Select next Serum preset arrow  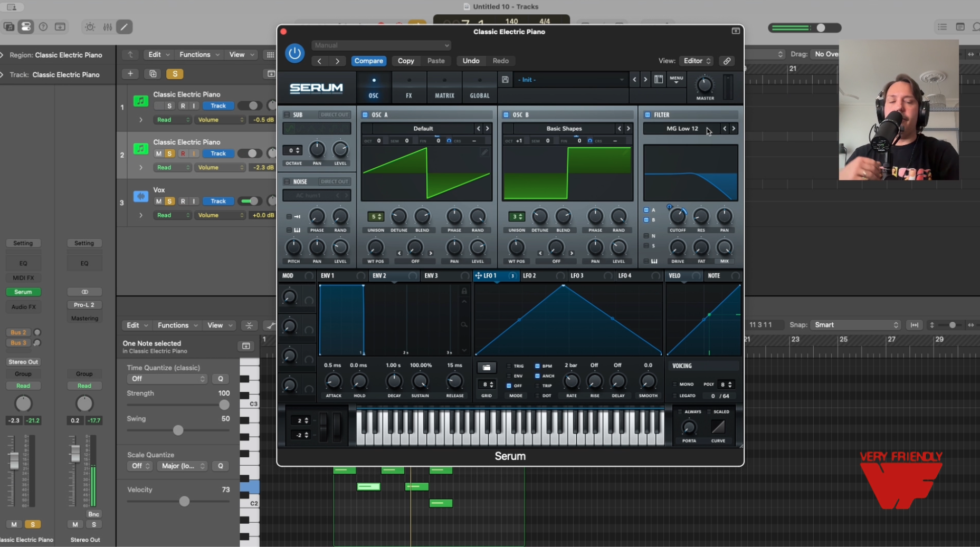[645, 80]
